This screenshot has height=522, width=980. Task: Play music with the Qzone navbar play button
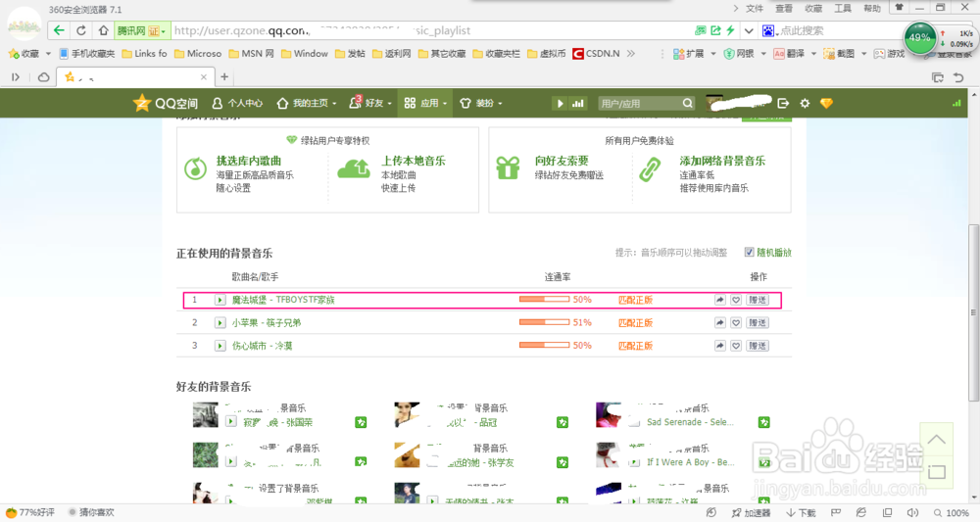(560, 104)
